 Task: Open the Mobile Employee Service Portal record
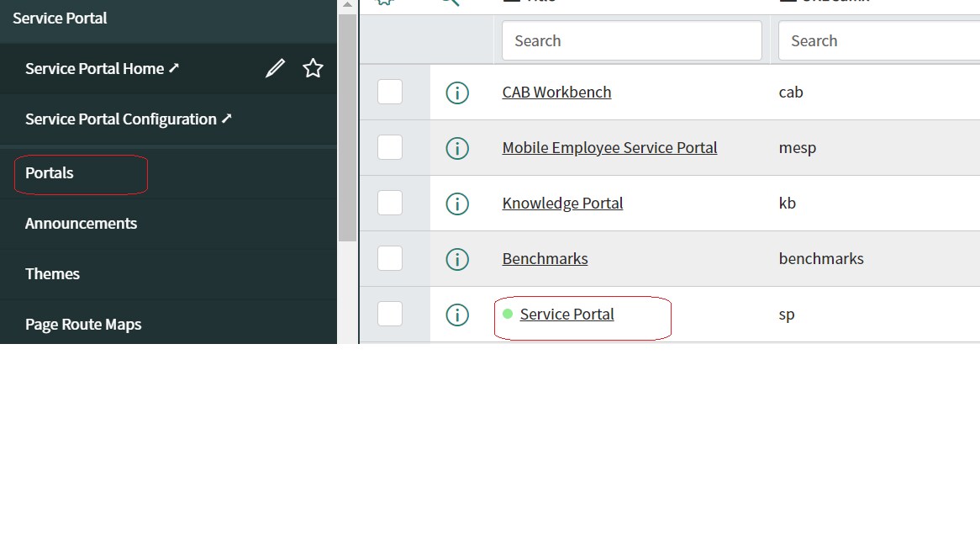609,148
